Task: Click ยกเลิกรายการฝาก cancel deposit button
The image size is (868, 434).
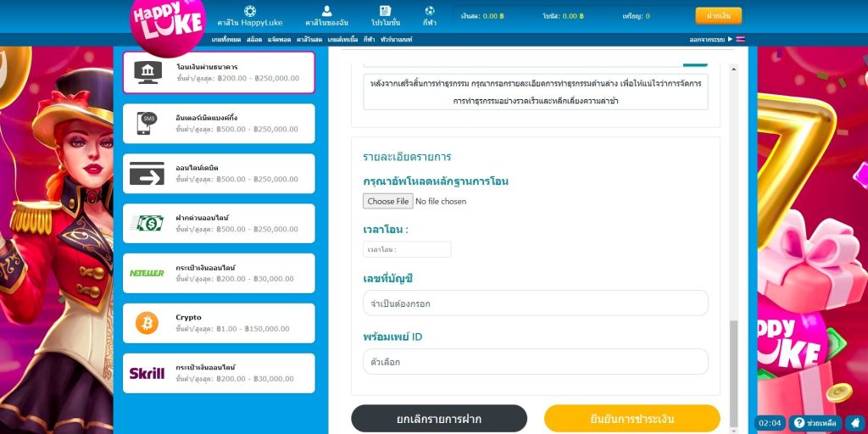Action: coord(439,419)
